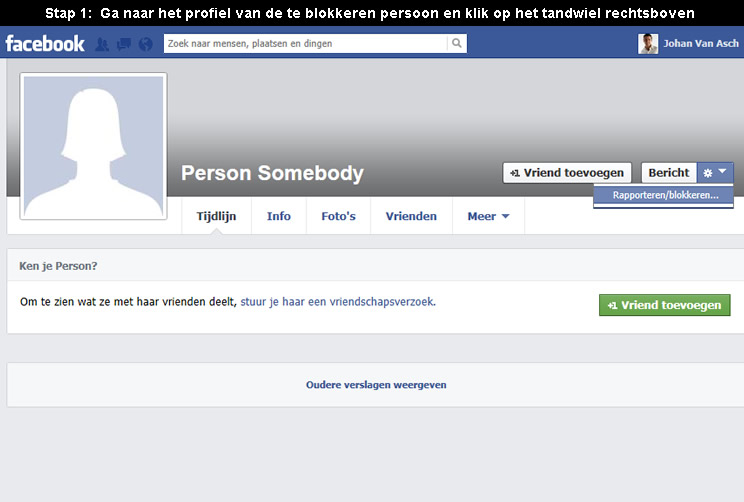
Task: Click the gear icon next to Bericht
Action: point(707,173)
